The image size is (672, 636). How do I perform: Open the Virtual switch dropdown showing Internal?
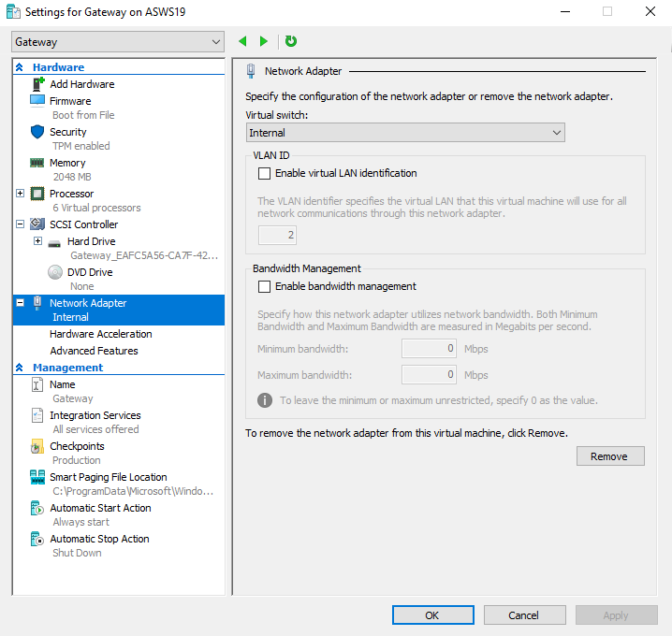pyautogui.click(x=405, y=132)
